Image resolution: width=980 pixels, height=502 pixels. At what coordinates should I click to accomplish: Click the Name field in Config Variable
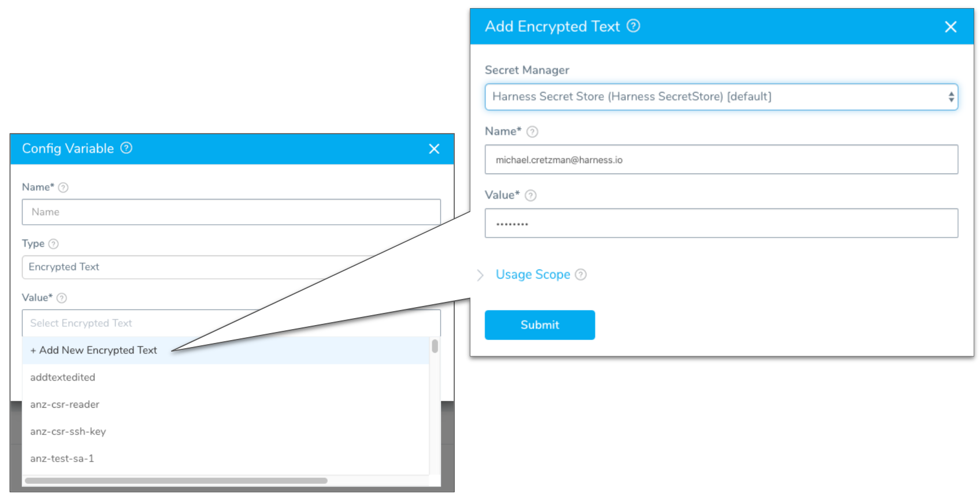(231, 212)
